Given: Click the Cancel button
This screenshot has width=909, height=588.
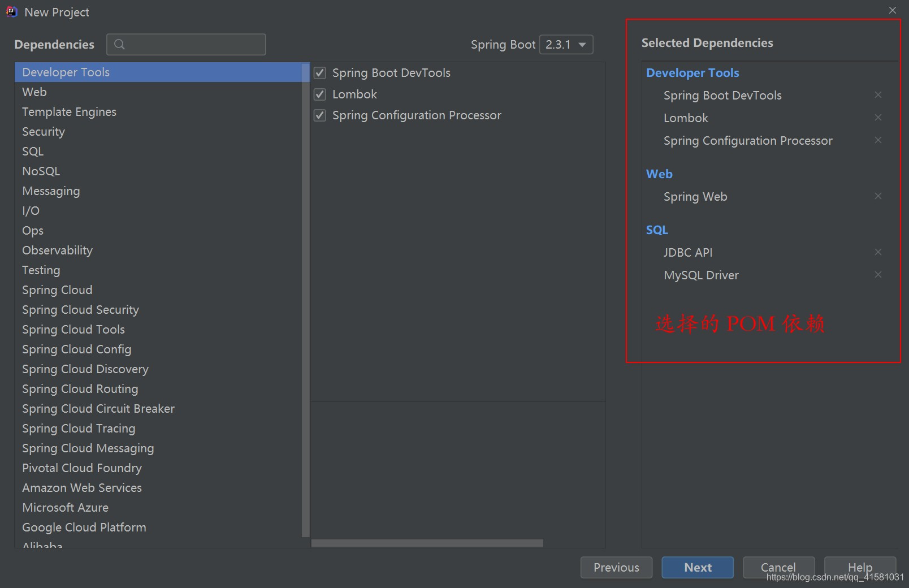Looking at the screenshot, I should coord(778,567).
